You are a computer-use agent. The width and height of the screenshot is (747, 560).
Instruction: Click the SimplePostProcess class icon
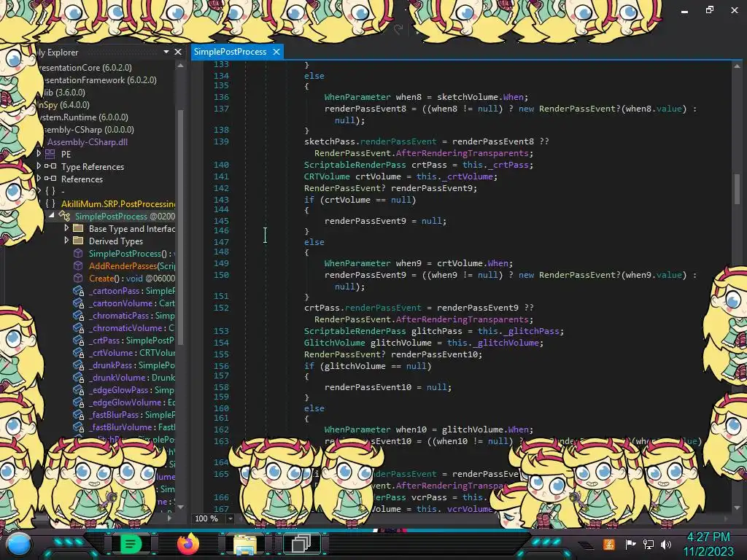(64, 216)
